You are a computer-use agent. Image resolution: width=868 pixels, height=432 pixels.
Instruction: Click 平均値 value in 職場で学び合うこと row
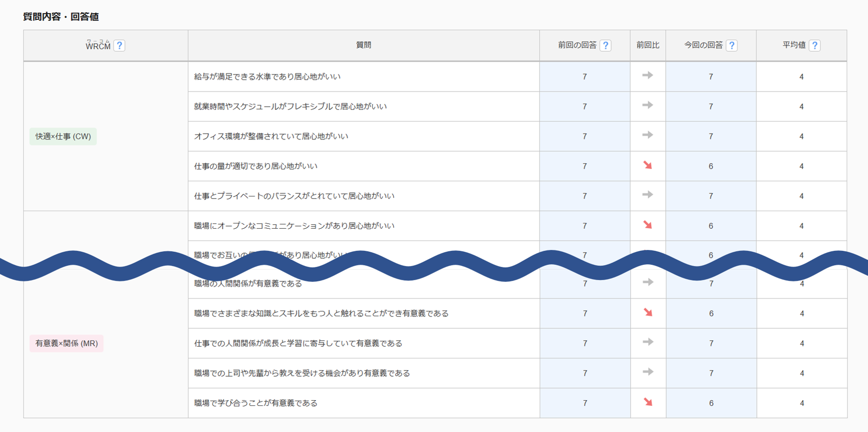pyautogui.click(x=802, y=403)
